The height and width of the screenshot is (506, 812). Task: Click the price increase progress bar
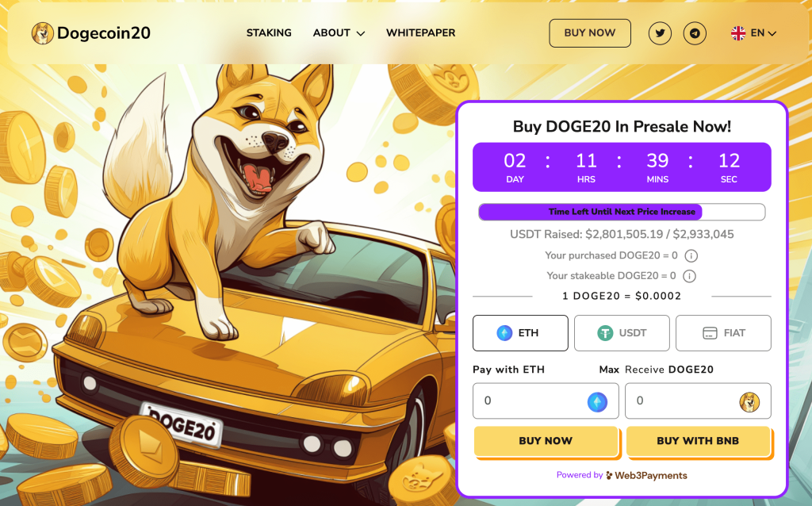[x=622, y=212]
